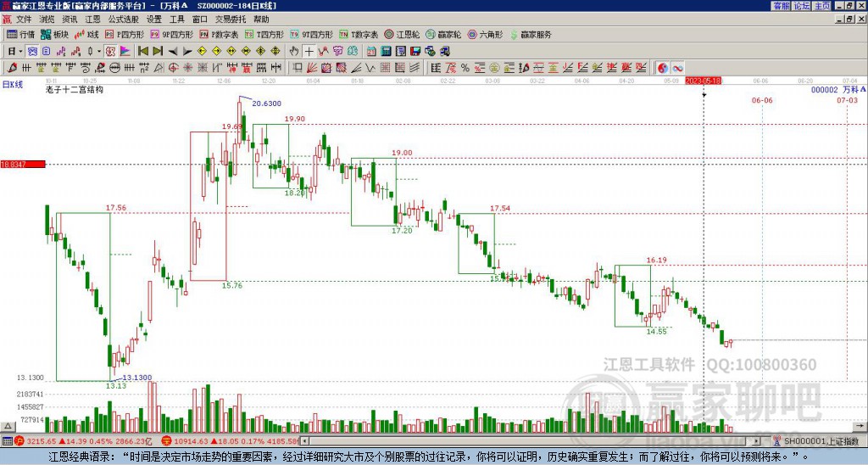This screenshot has width=868, height=465.
Task: Open the 9P四方形 tool
Action: tap(171, 34)
